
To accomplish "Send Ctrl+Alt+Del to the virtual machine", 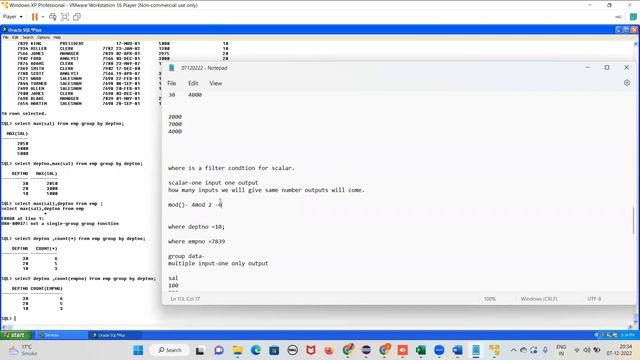I will (53, 17).
